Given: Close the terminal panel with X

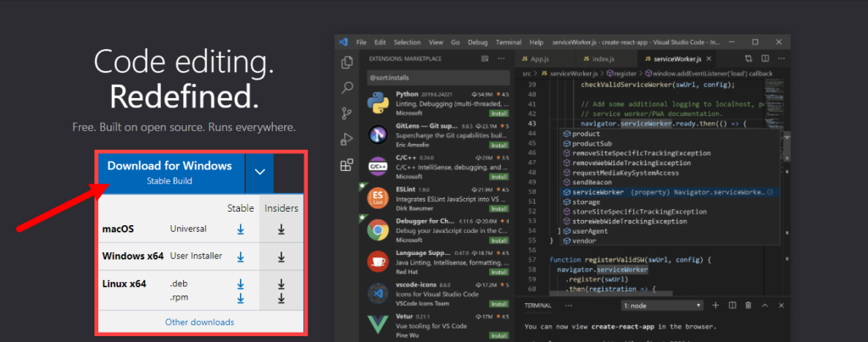Looking at the screenshot, I should pos(781,305).
